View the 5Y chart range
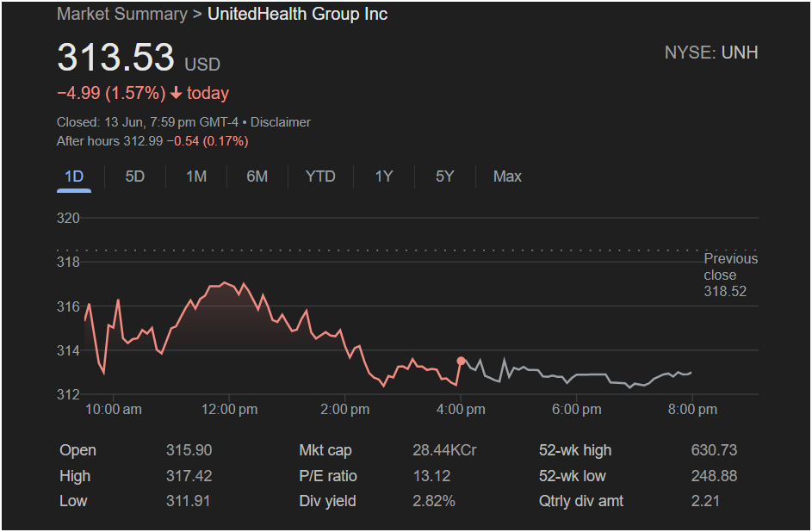 445,177
